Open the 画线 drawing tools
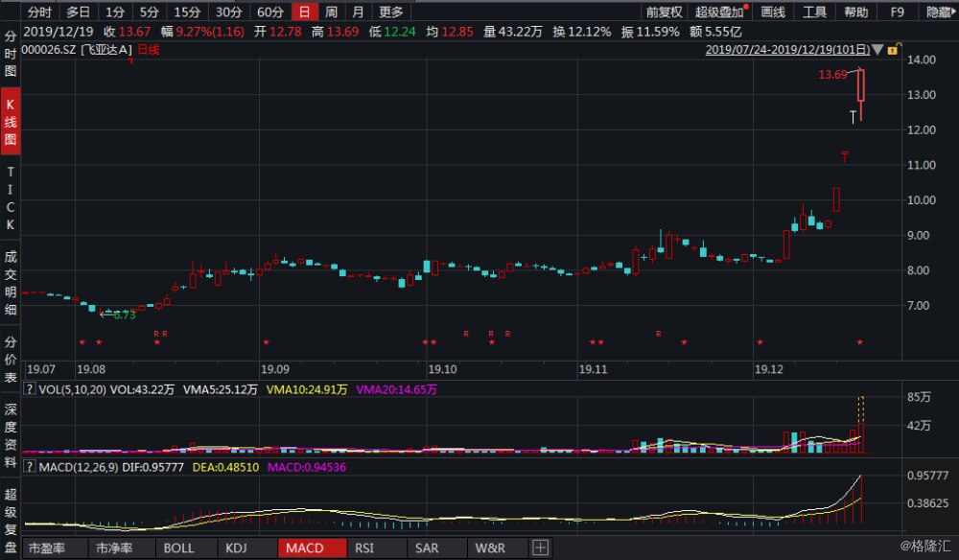 [772, 12]
